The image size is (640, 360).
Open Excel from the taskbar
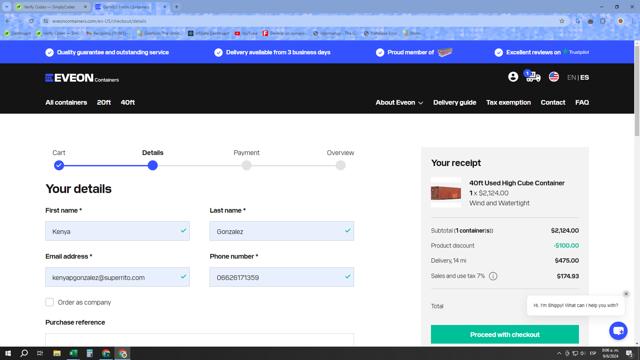coord(73,353)
